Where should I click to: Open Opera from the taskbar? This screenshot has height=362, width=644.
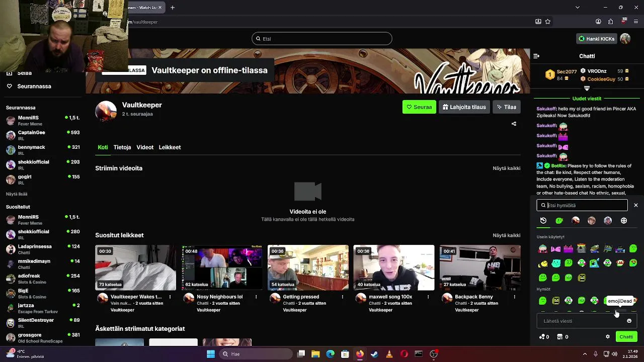[404, 354]
